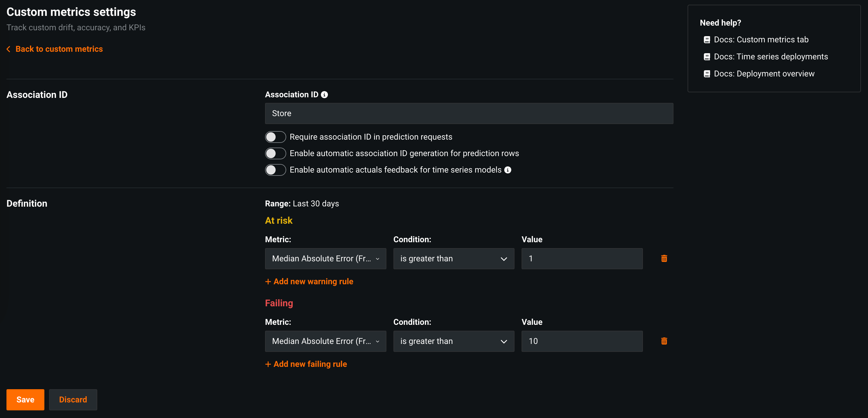Enable automatic actuals feedback for time series
This screenshot has height=418, width=868.
tap(275, 170)
